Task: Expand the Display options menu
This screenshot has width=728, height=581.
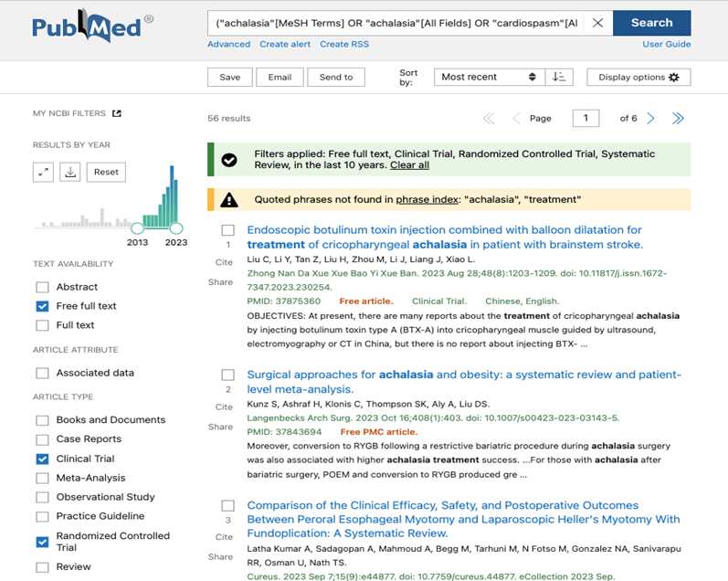Action: point(638,77)
